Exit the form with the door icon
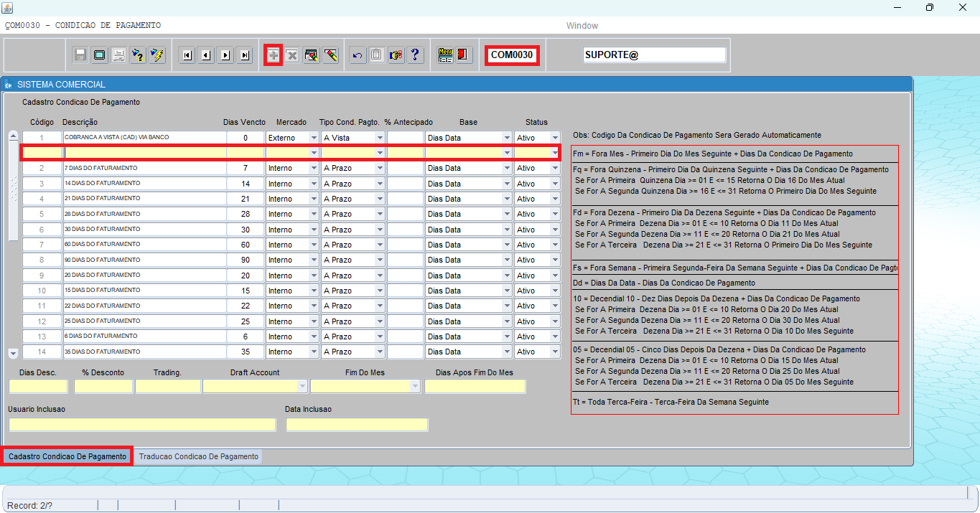This screenshot has height=513, width=980. tap(464, 55)
